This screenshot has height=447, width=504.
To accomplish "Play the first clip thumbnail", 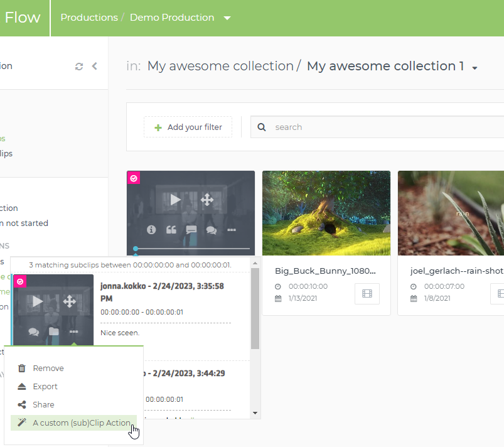I will tap(175, 200).
